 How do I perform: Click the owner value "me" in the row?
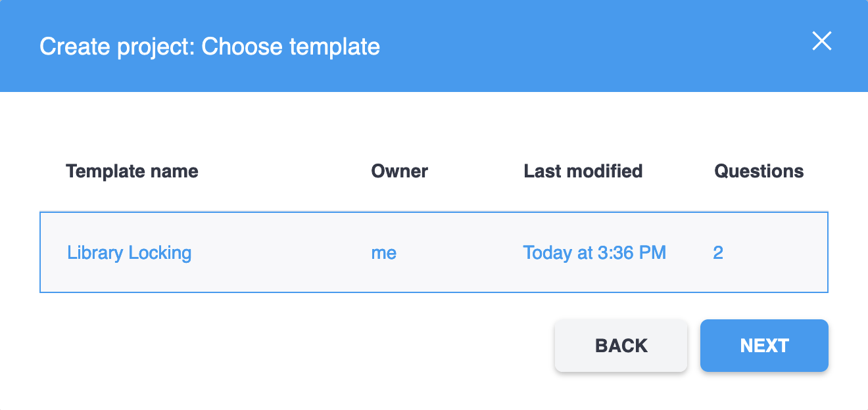click(x=384, y=253)
